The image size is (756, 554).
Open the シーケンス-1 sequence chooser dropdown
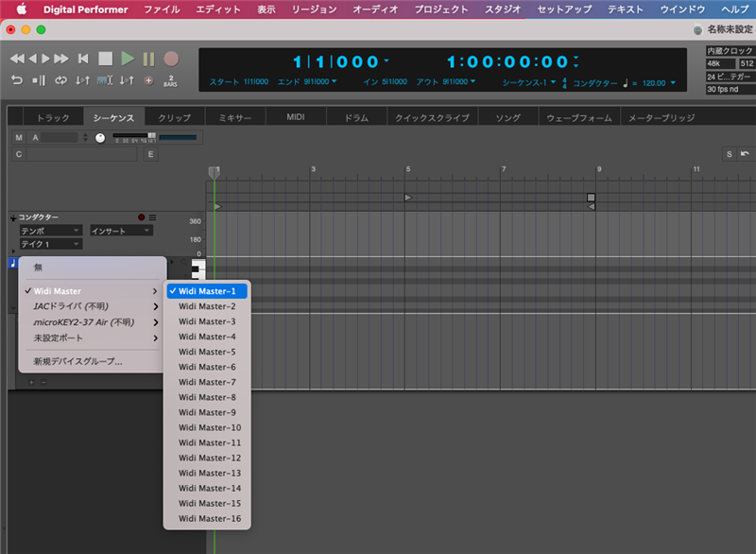tap(553, 82)
